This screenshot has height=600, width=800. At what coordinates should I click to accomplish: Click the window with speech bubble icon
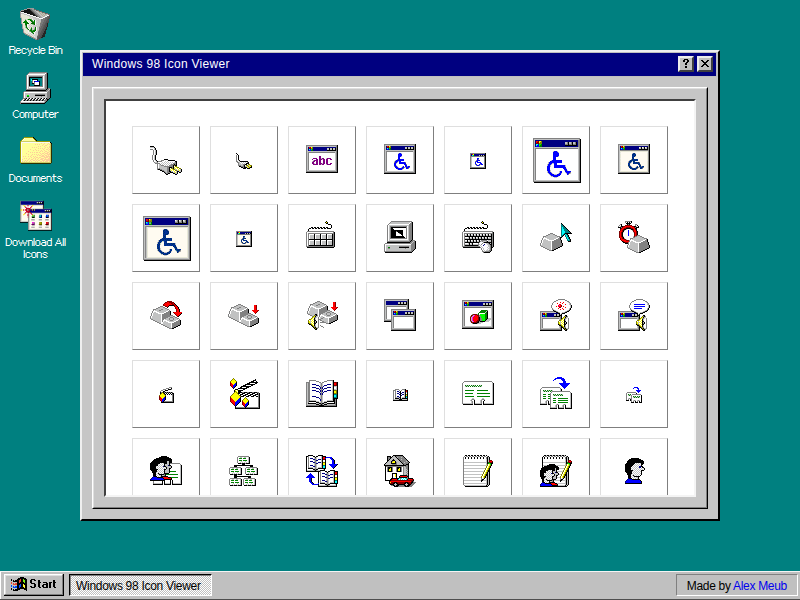pyautogui.click(x=634, y=315)
